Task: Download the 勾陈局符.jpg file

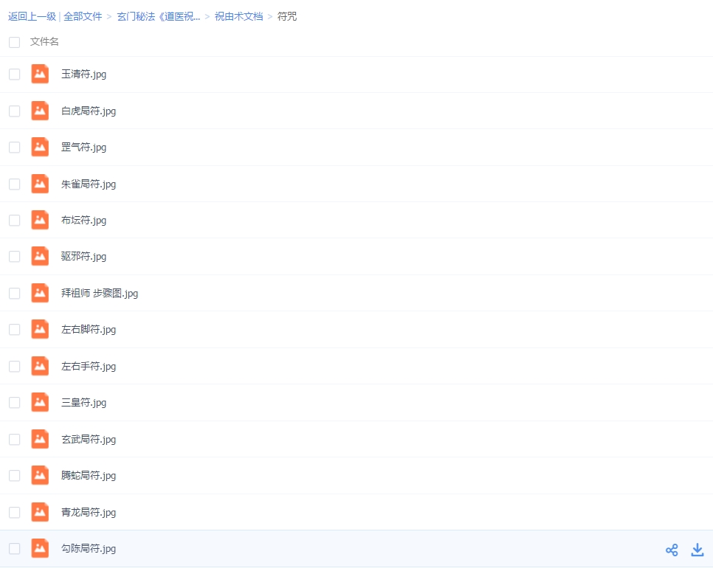Action: [x=697, y=550]
